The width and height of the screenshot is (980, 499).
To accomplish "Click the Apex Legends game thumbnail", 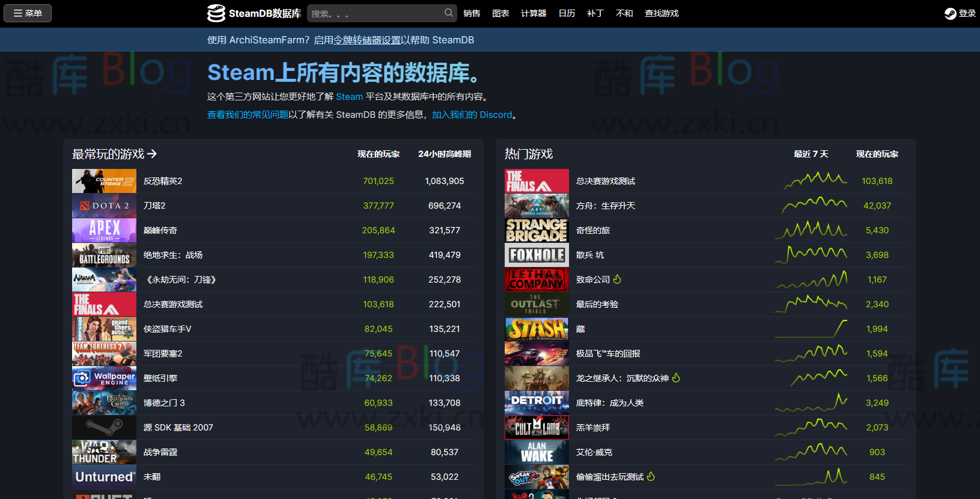I will click(104, 230).
